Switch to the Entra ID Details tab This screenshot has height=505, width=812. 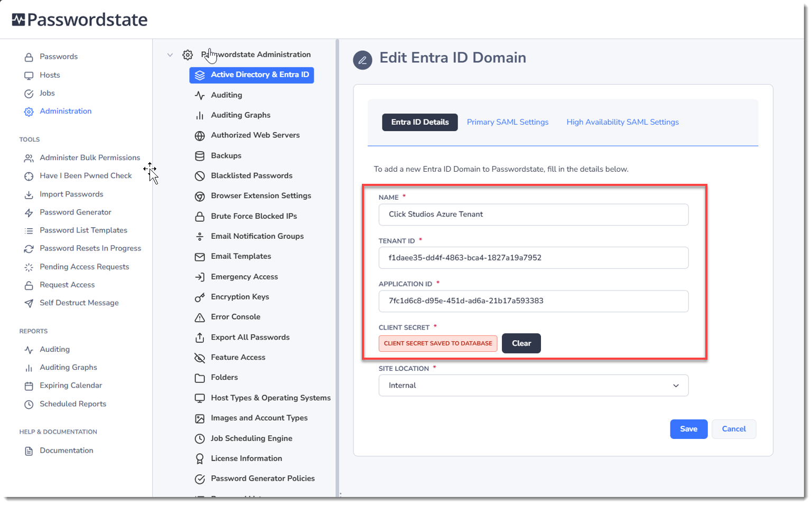pos(420,122)
